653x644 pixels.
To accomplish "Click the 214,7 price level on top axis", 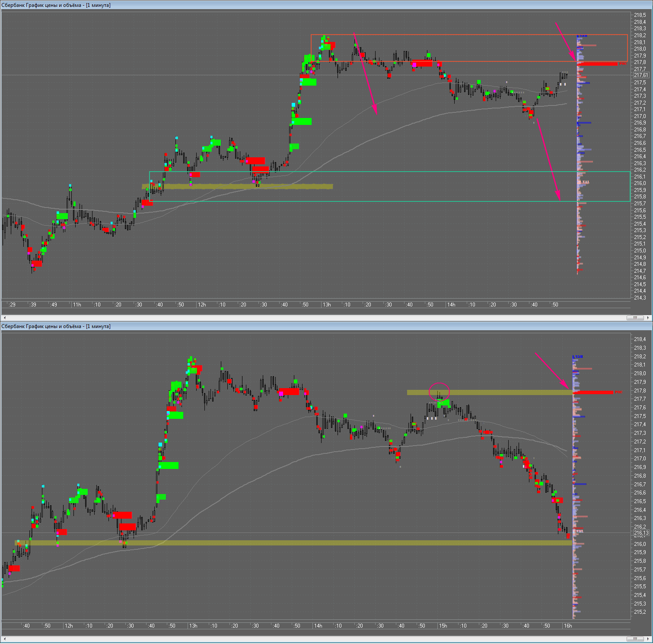I will [640, 271].
